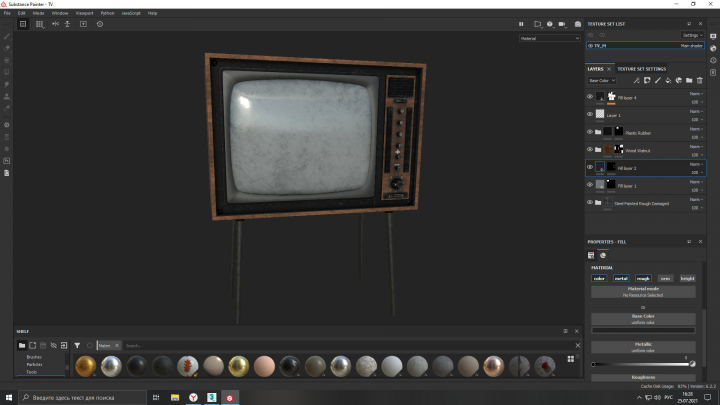
Task: Open blend mode dropdown for Fill layer 4
Action: [697, 94]
